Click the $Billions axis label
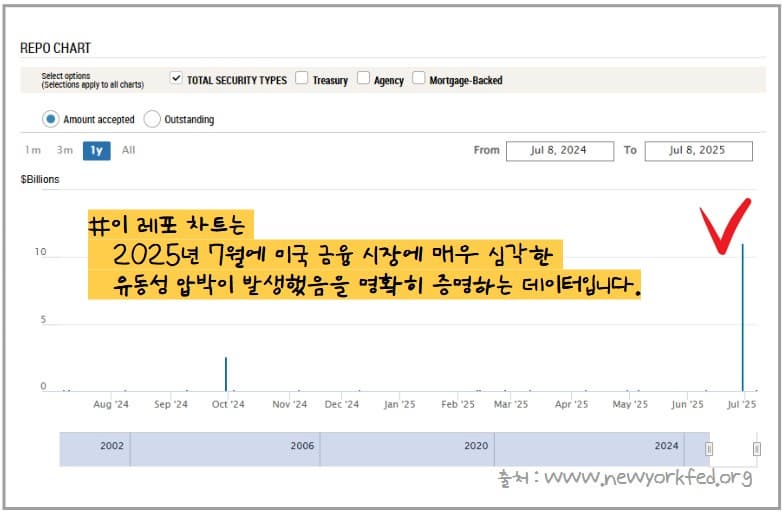 coord(40,179)
